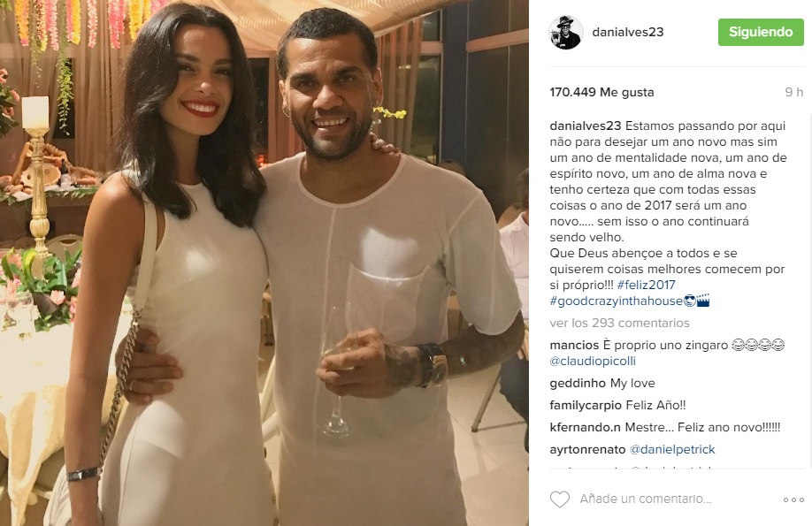Click the post photo of the couple

tap(264, 263)
